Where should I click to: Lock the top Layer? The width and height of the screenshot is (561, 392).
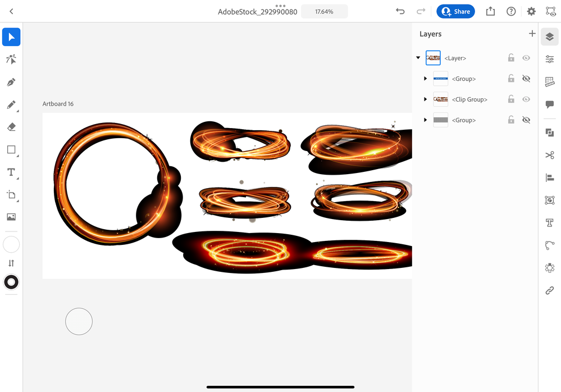click(x=511, y=58)
